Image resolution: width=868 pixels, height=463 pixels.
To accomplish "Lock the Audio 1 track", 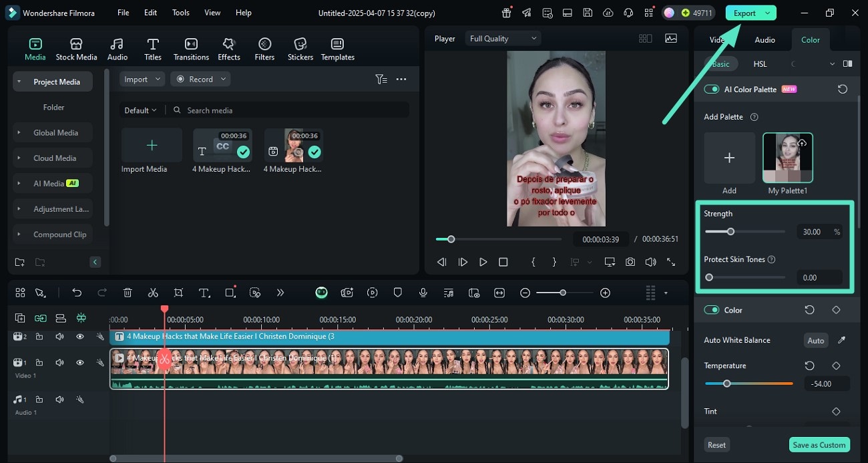I will coord(39,400).
